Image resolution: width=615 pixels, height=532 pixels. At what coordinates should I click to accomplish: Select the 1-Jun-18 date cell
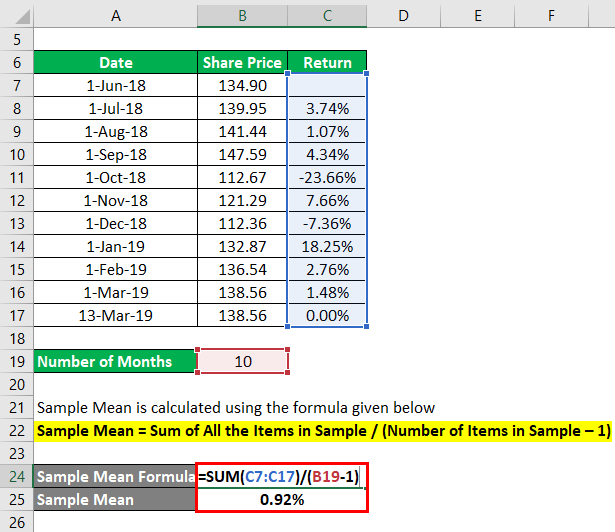pos(116,85)
